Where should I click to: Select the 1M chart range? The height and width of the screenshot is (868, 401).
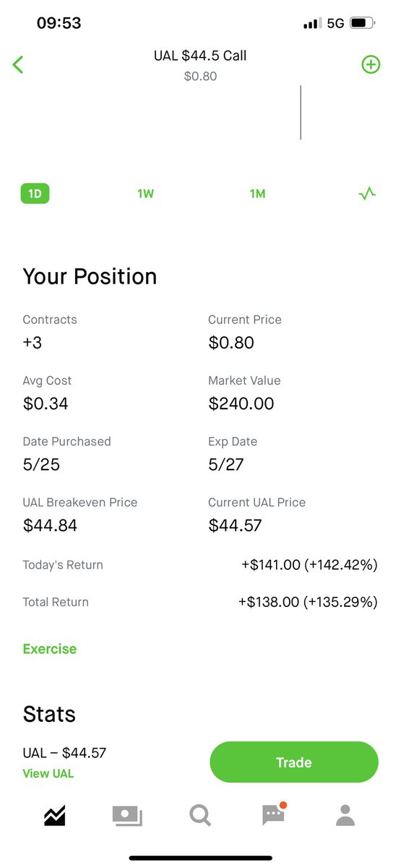(x=257, y=194)
